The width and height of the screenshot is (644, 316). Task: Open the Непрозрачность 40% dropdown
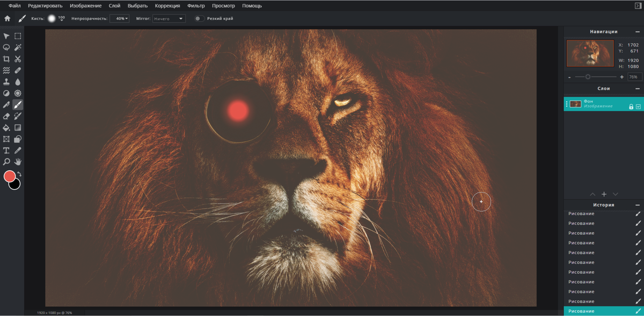tap(120, 18)
